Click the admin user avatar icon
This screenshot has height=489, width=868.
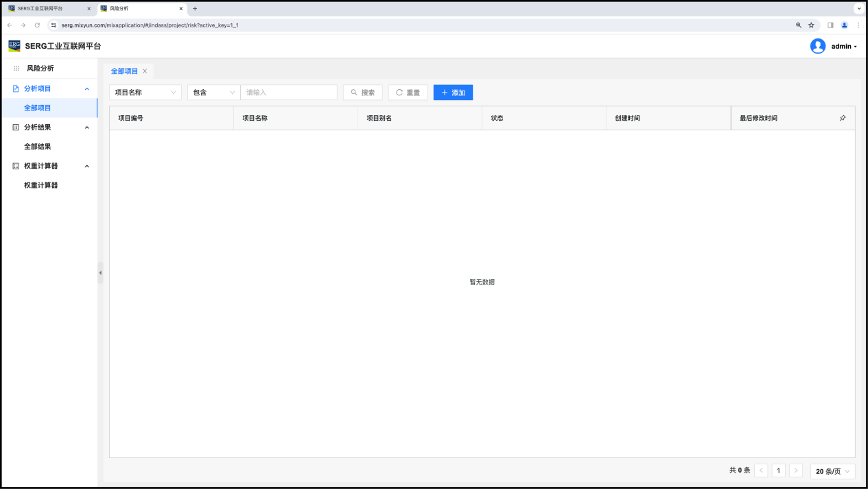(x=817, y=46)
